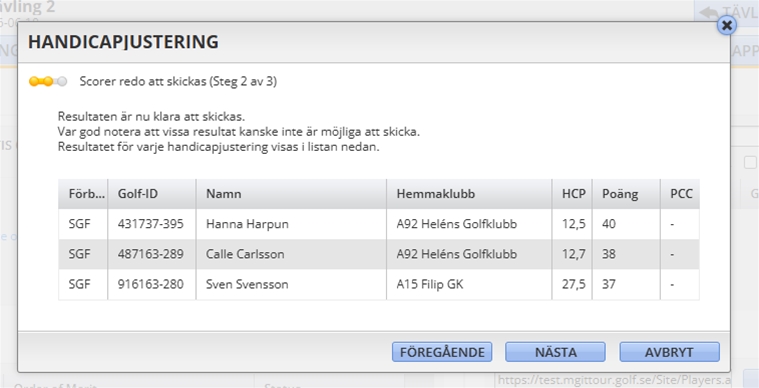Viewport: 759px width, 388px height.
Task: Select the Hanna Harpun row
Action: 379,224
